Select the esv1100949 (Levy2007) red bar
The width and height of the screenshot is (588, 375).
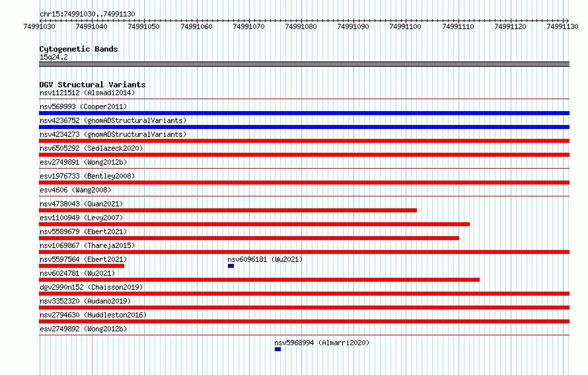pos(254,224)
